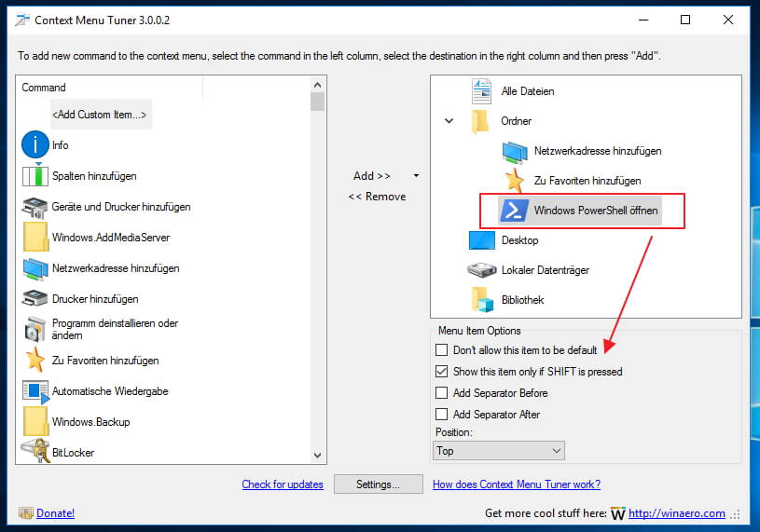Select Drucker hinzufügen command text

click(x=95, y=299)
